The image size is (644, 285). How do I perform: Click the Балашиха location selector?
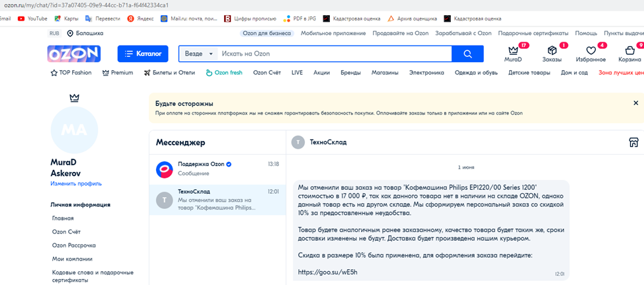[x=85, y=33]
